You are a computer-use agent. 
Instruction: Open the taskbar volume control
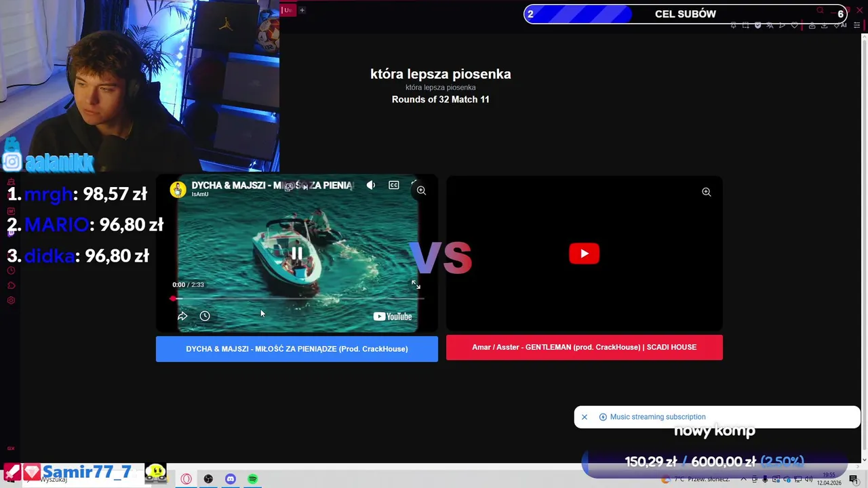tap(808, 479)
